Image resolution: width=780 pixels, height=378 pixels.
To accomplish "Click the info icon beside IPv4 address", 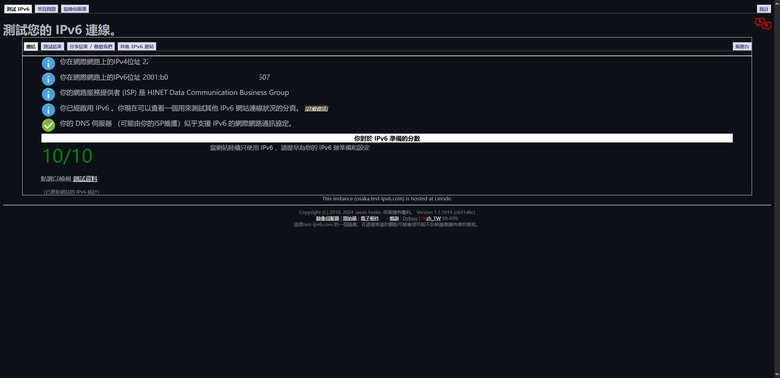I will click(48, 63).
